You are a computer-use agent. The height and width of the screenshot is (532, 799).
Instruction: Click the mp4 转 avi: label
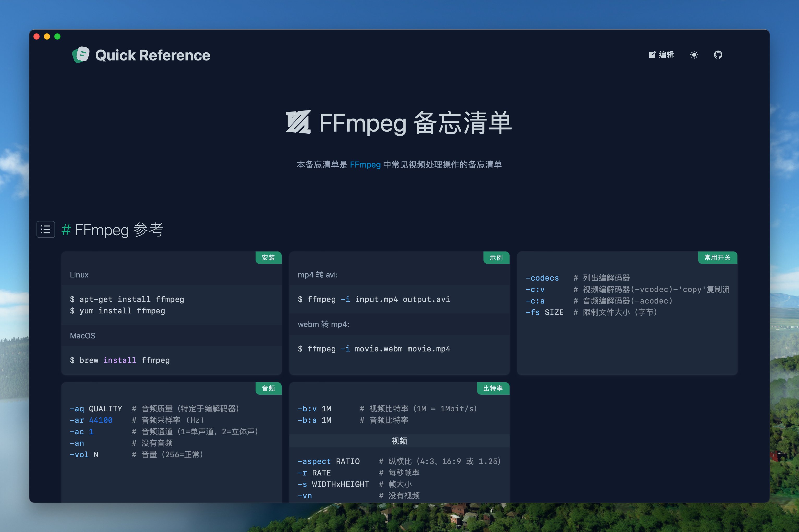pyautogui.click(x=318, y=275)
